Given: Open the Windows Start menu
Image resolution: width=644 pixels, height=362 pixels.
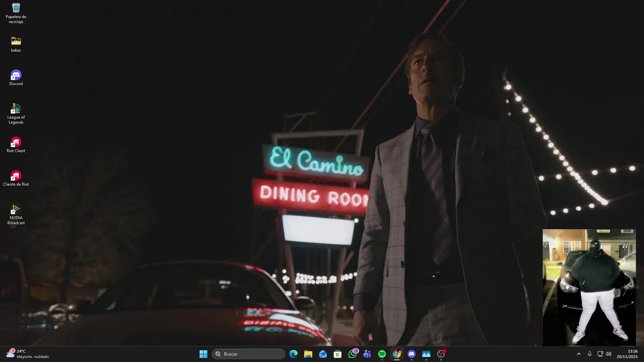Looking at the screenshot, I should coord(203,354).
